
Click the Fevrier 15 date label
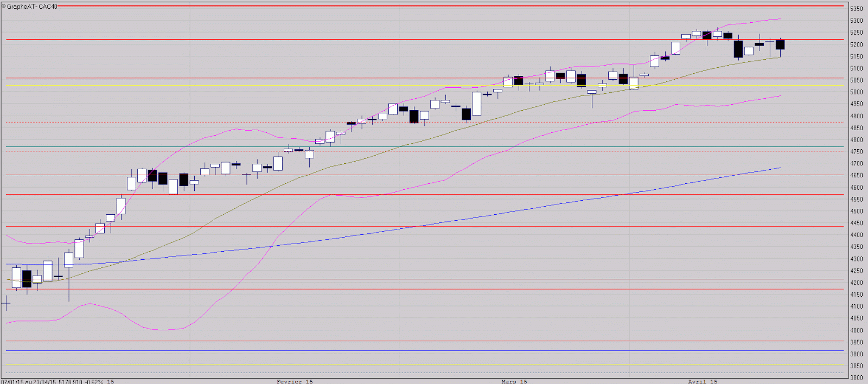click(295, 381)
